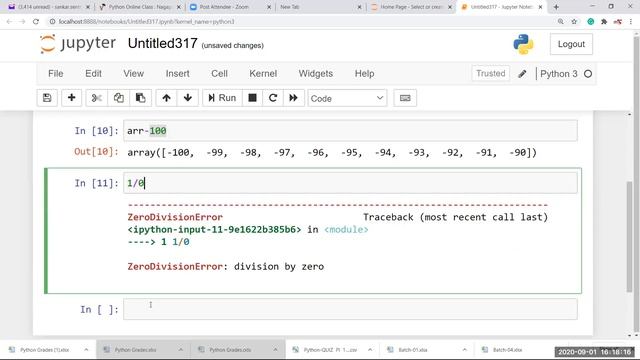Open the Edit menu
The width and height of the screenshot is (640, 360).
click(x=93, y=73)
